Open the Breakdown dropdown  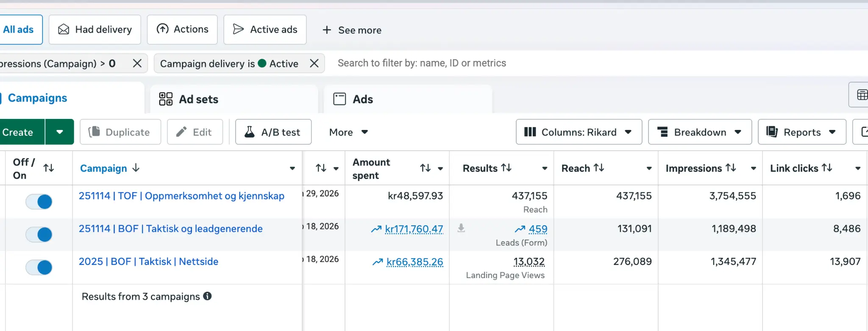tap(700, 132)
